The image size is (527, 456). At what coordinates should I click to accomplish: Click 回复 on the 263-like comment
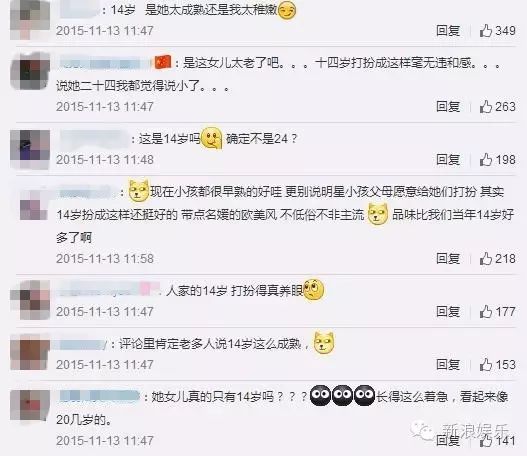448,107
